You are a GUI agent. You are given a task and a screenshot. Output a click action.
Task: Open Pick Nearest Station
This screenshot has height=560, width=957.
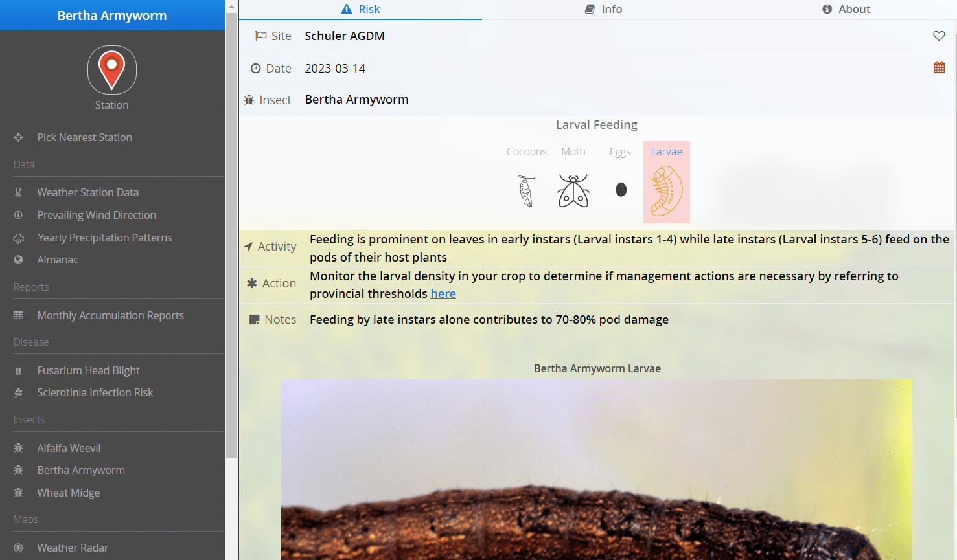click(x=85, y=137)
